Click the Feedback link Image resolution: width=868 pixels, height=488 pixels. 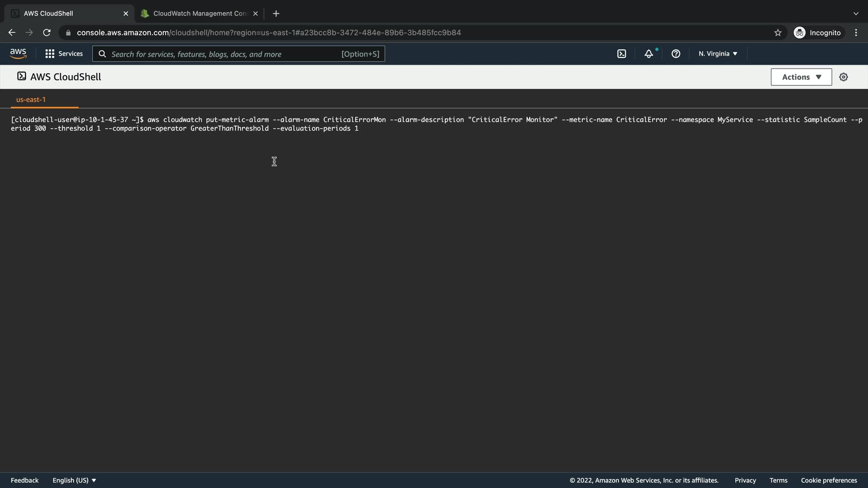[x=24, y=480]
